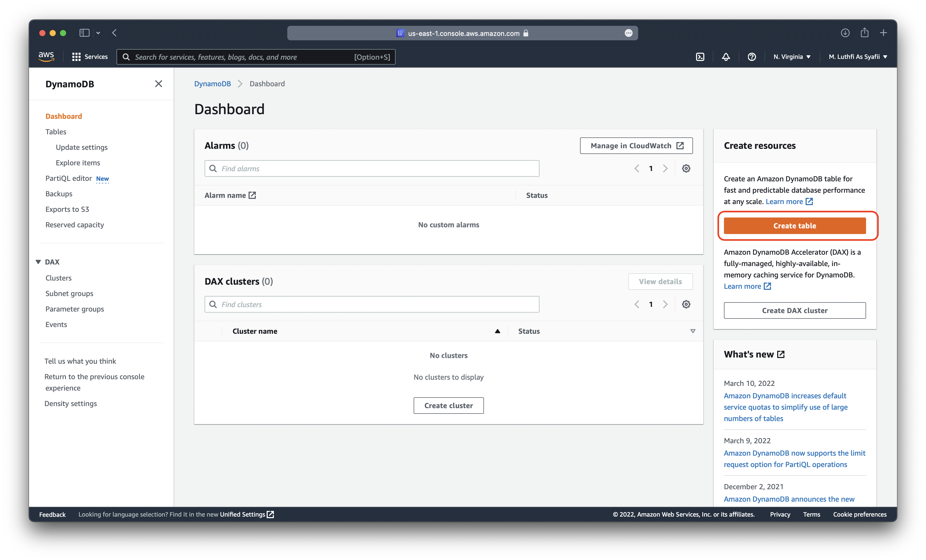Open the PartiQL editor page
926x560 pixels.
[69, 178]
